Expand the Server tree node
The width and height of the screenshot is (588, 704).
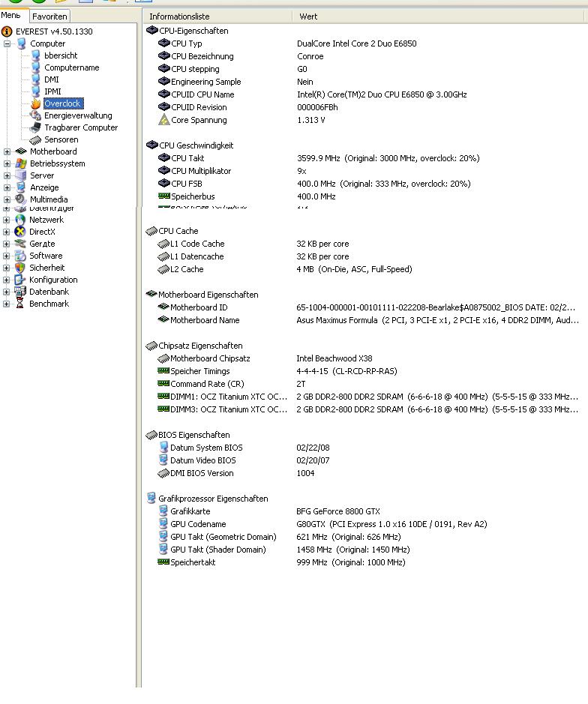tap(7, 175)
